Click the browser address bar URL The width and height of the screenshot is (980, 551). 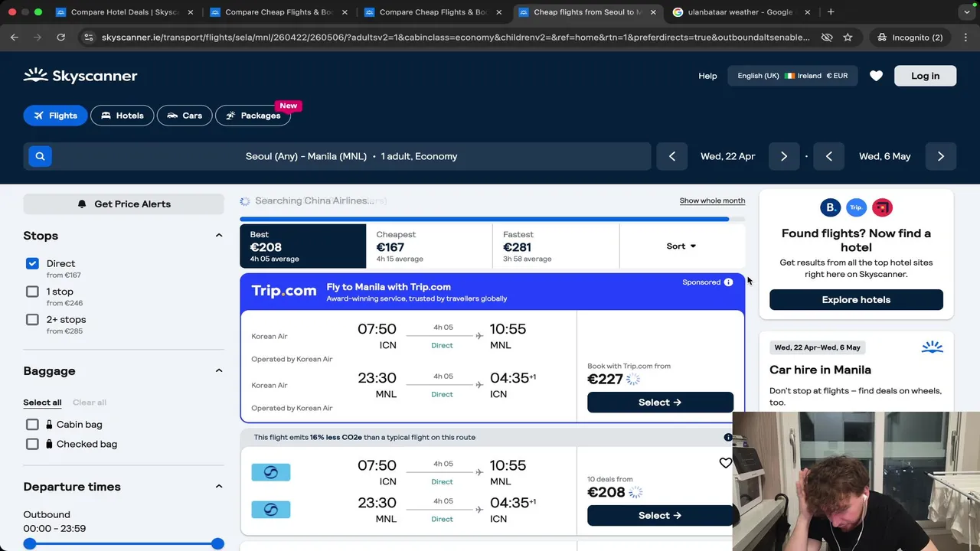click(x=455, y=37)
